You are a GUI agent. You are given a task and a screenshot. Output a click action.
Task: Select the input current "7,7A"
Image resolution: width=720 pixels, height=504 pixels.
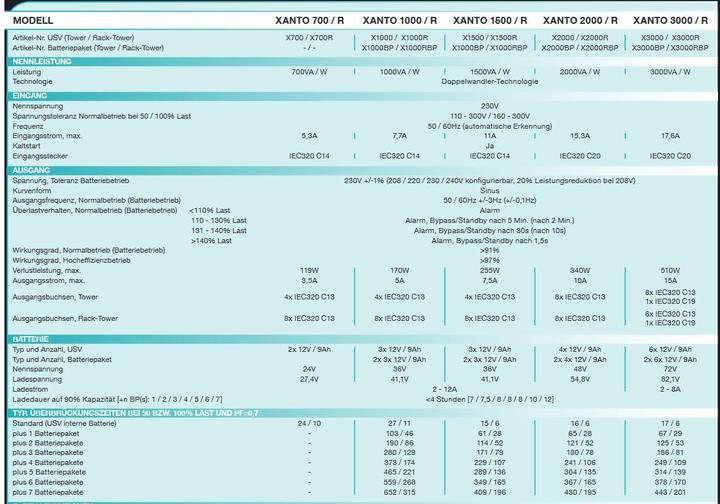pos(399,136)
